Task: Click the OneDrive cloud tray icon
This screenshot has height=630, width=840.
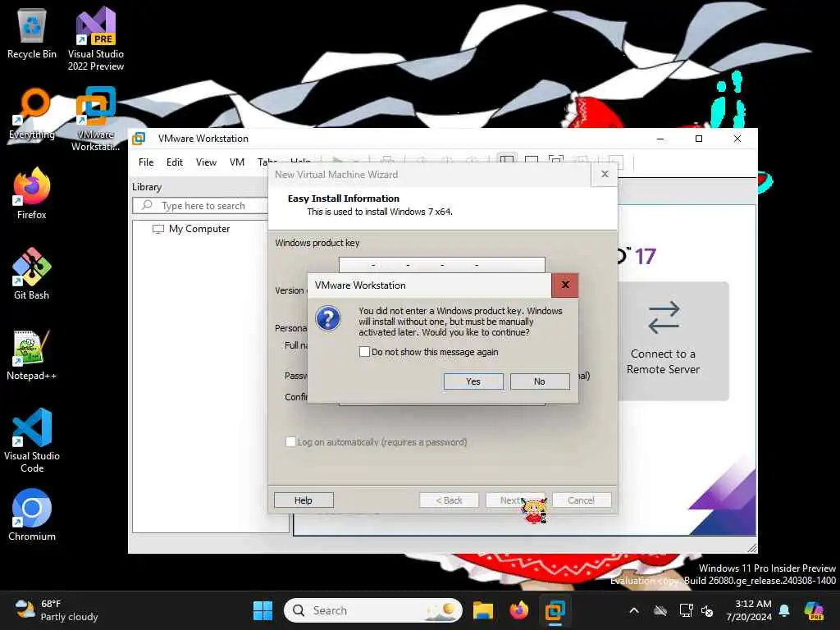Action: click(x=660, y=610)
